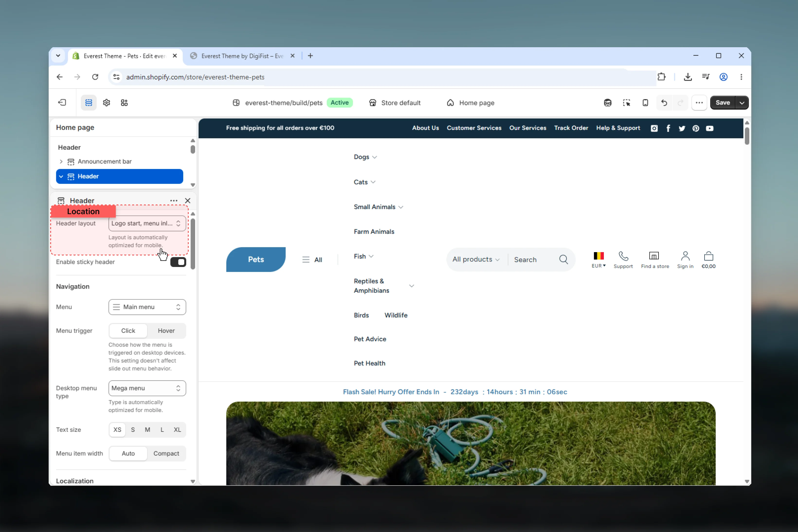
Task: Open EUR currency selector
Action: (x=598, y=260)
